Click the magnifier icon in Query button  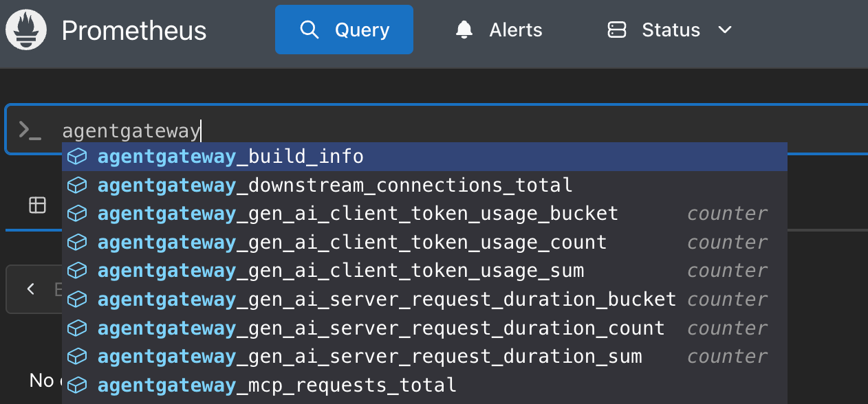[309, 30]
